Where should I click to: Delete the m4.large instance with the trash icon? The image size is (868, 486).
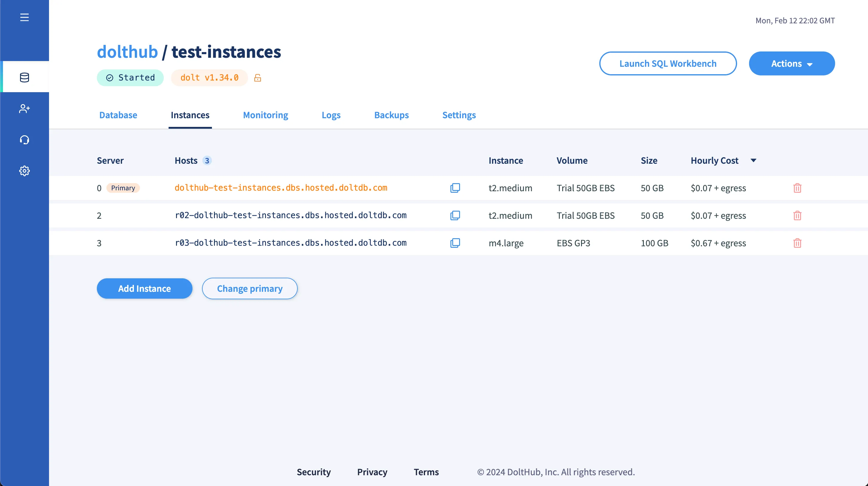[x=797, y=243]
